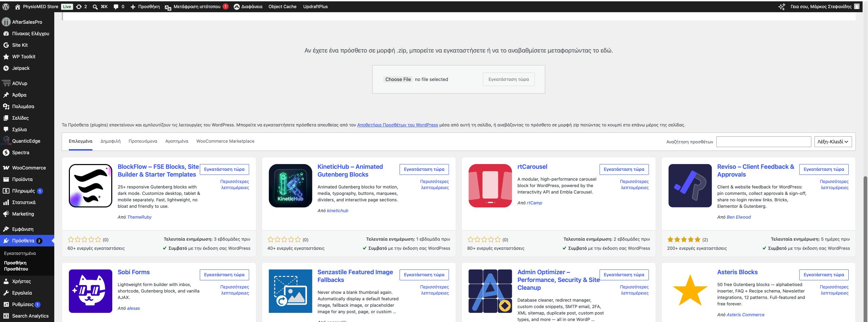Image resolution: width=868 pixels, height=322 pixels.
Task: Open AOVup sidebar icon
Action: [6, 83]
